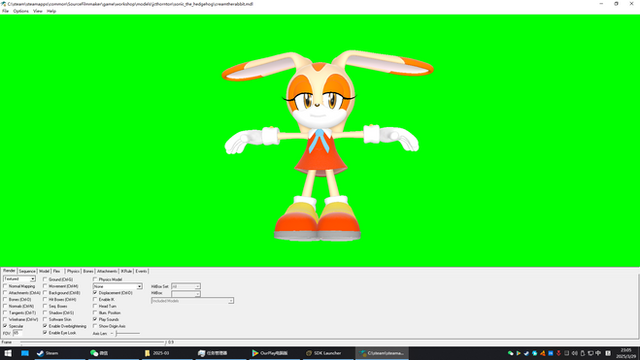The width and height of the screenshot is (640, 360).
Task: Enable the Wireframe checkbox
Action: click(x=5, y=319)
